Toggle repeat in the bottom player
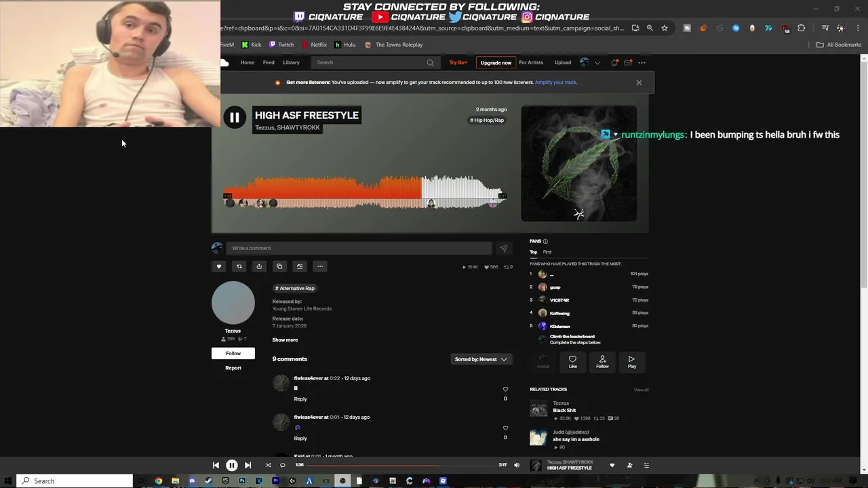The height and width of the screenshot is (488, 868). [x=283, y=465]
